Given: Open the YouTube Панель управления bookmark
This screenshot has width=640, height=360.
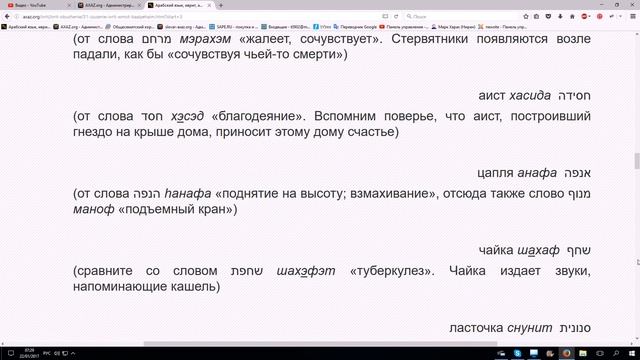Looking at the screenshot, I should (404, 27).
